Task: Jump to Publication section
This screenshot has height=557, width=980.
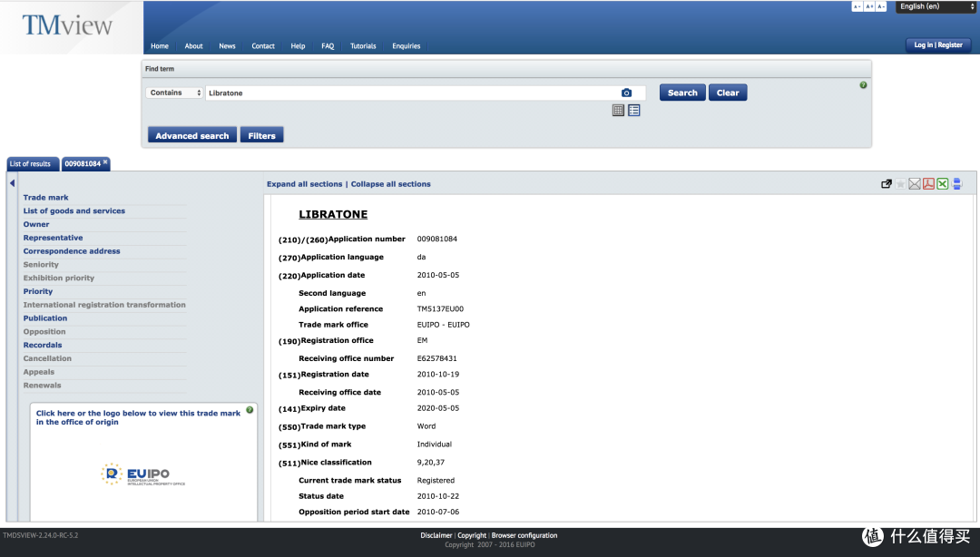Action: [45, 318]
